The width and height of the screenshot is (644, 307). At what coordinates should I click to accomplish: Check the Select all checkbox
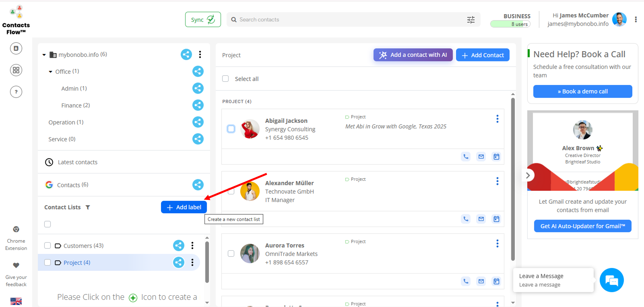226,79
